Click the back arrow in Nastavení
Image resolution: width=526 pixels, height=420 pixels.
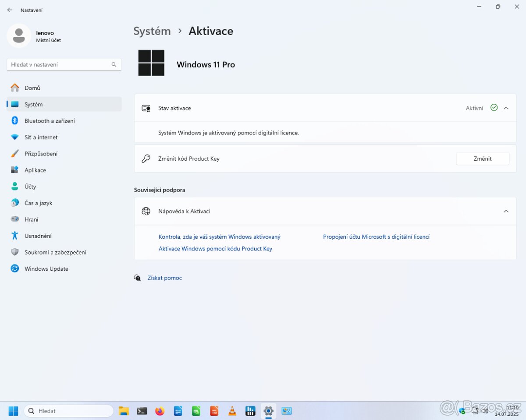pyautogui.click(x=10, y=9)
